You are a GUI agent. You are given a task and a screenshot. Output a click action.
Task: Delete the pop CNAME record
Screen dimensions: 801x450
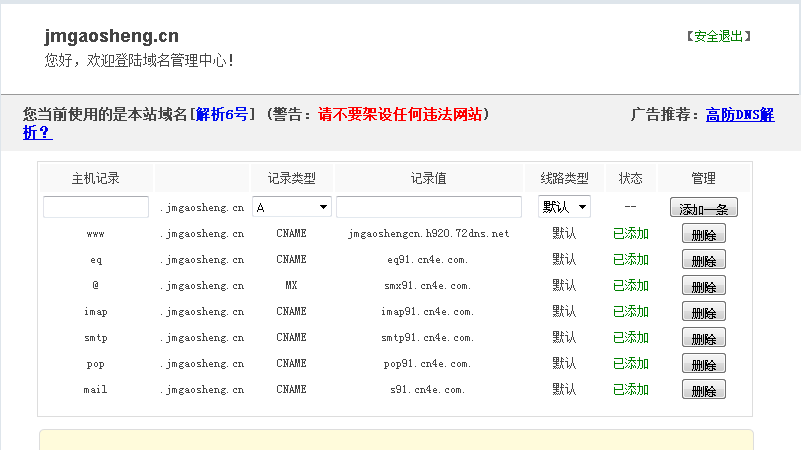[703, 364]
